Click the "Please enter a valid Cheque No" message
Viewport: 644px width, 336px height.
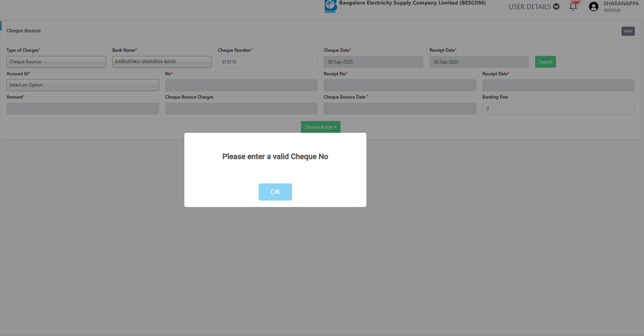click(275, 157)
